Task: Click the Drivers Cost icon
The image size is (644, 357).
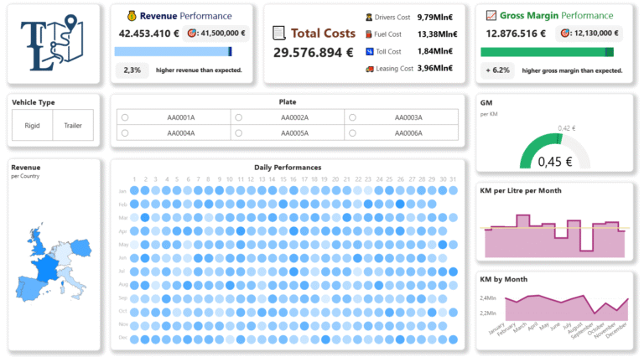Action: click(x=369, y=17)
